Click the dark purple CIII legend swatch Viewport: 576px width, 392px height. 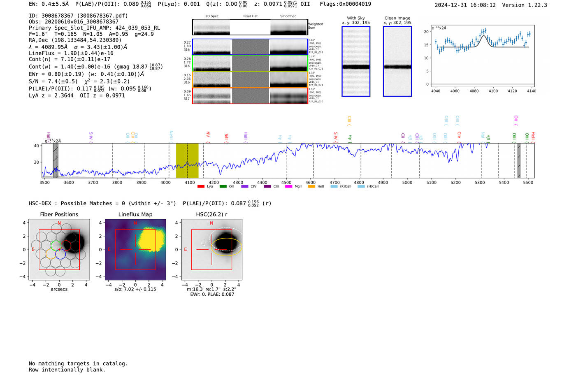(x=267, y=186)
